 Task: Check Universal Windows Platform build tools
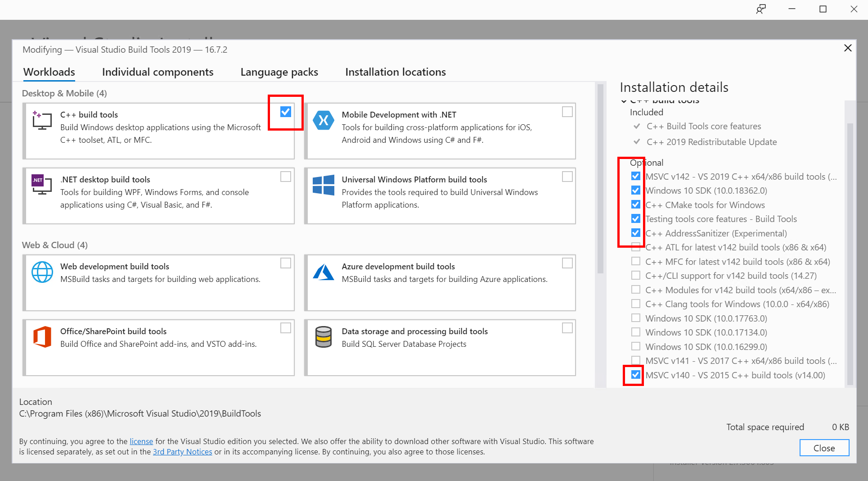(x=567, y=177)
